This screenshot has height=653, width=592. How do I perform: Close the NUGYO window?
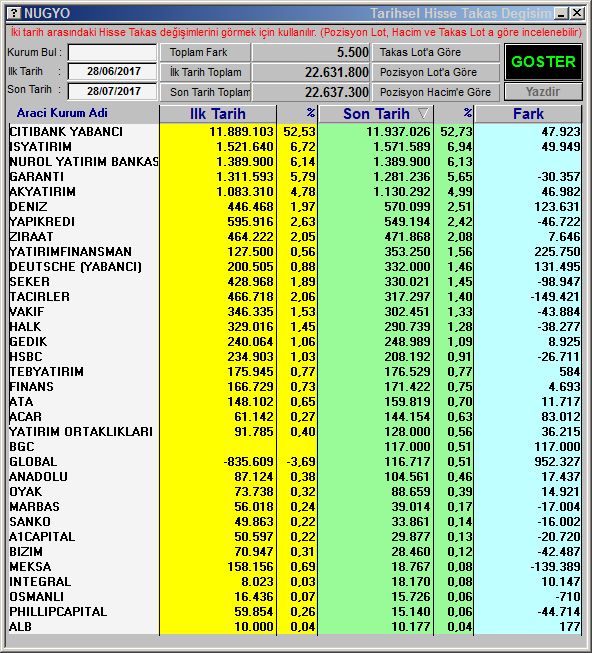click(577, 13)
